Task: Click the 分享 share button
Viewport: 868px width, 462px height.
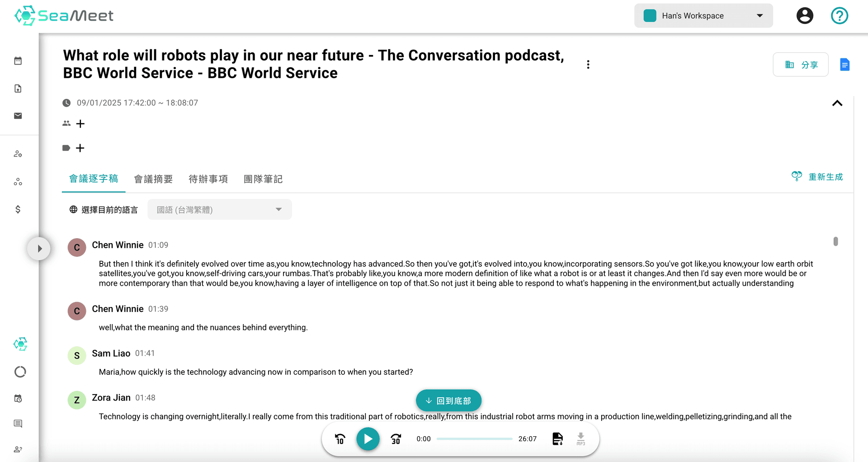Action: [x=801, y=65]
